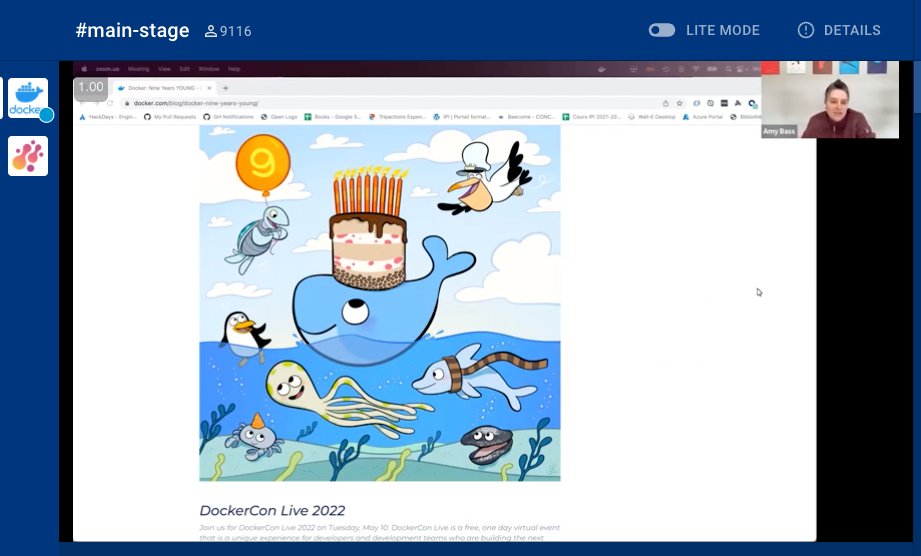This screenshot has width=921, height=556.
Task: Open the attendee count 9116
Action: tap(228, 31)
